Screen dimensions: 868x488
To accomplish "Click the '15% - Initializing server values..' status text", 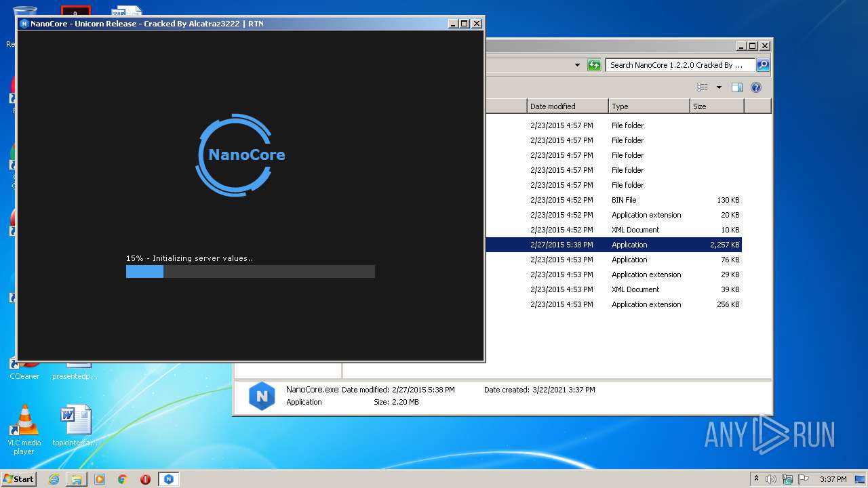I will point(189,258).
